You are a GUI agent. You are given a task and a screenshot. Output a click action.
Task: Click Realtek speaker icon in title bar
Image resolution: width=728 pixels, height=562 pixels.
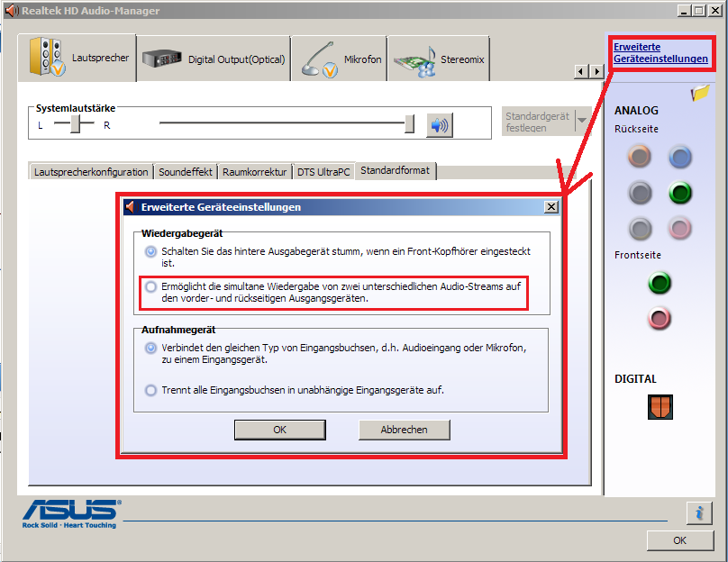12,11
